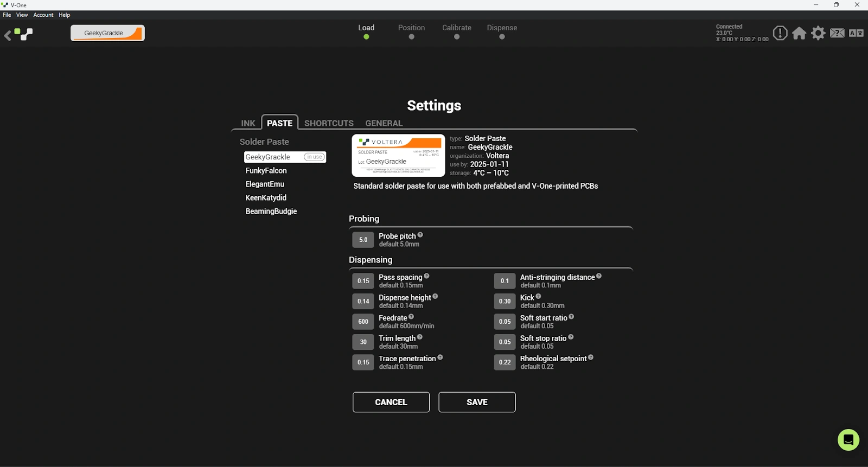Screen dimensions: 868x467
Task: Edit the Pass spacing value field
Action: pos(363,281)
